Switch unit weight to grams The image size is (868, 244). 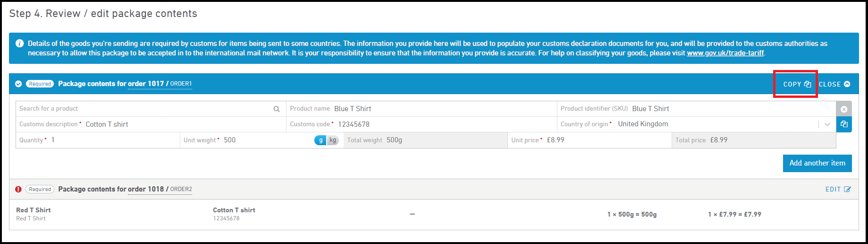(x=320, y=140)
